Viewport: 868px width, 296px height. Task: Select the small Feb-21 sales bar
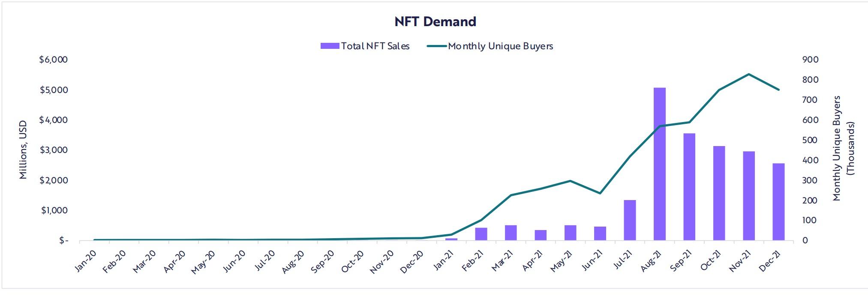(481, 234)
